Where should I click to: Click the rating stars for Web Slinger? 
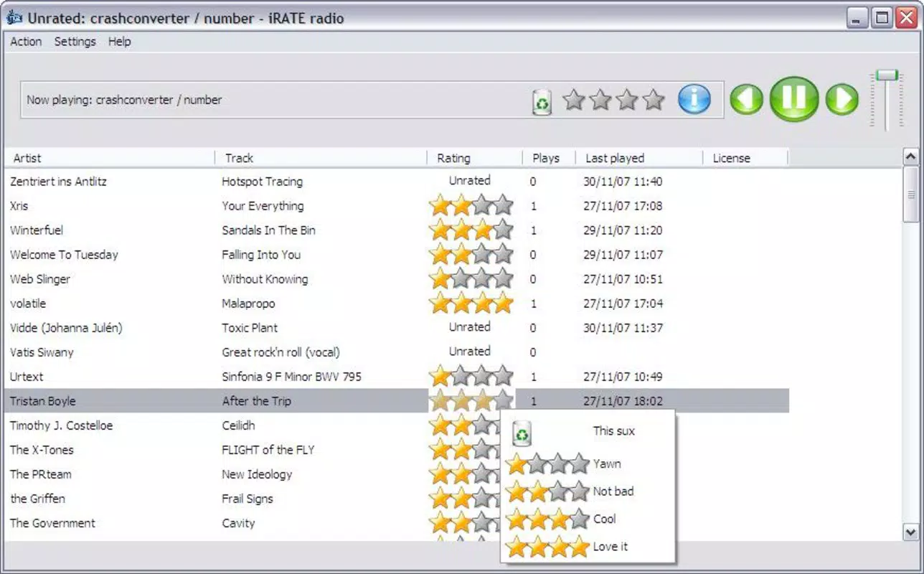point(471,279)
